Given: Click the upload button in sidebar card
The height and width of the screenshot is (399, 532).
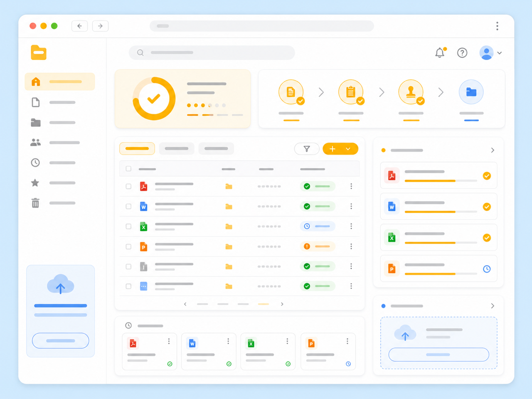Looking at the screenshot, I should pos(61,341).
